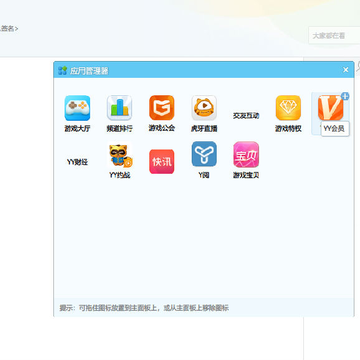
Task: Click the YY约战 label text
Action: (120, 175)
